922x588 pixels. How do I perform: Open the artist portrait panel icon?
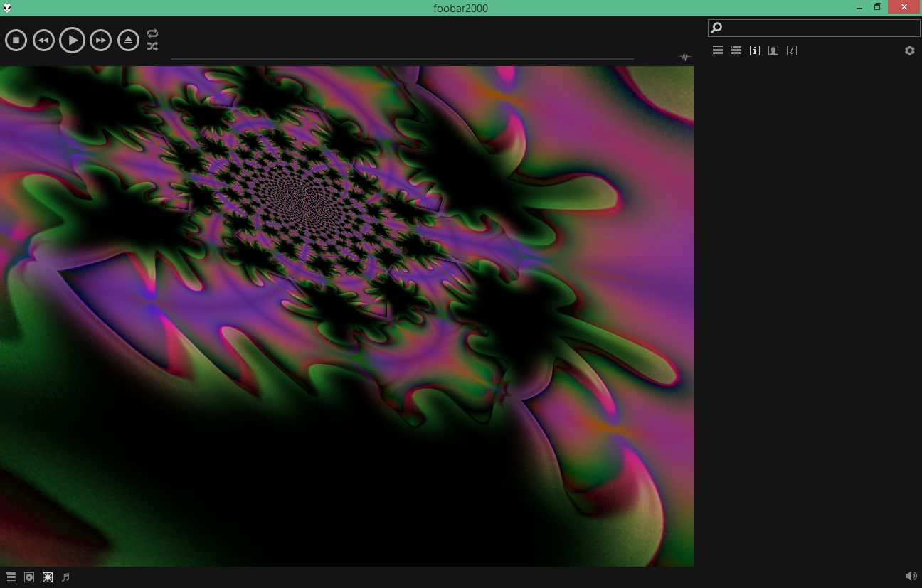pos(773,50)
